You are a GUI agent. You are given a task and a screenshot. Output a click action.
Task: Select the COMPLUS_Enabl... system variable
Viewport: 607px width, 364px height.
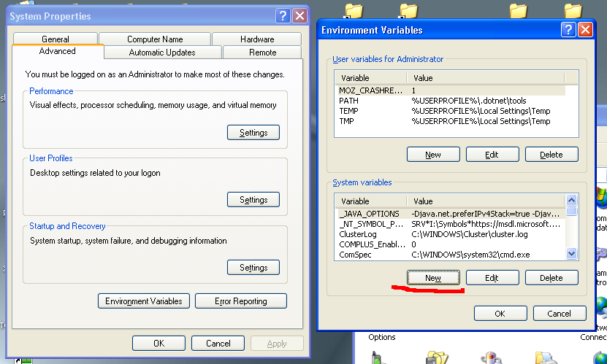[451, 244]
